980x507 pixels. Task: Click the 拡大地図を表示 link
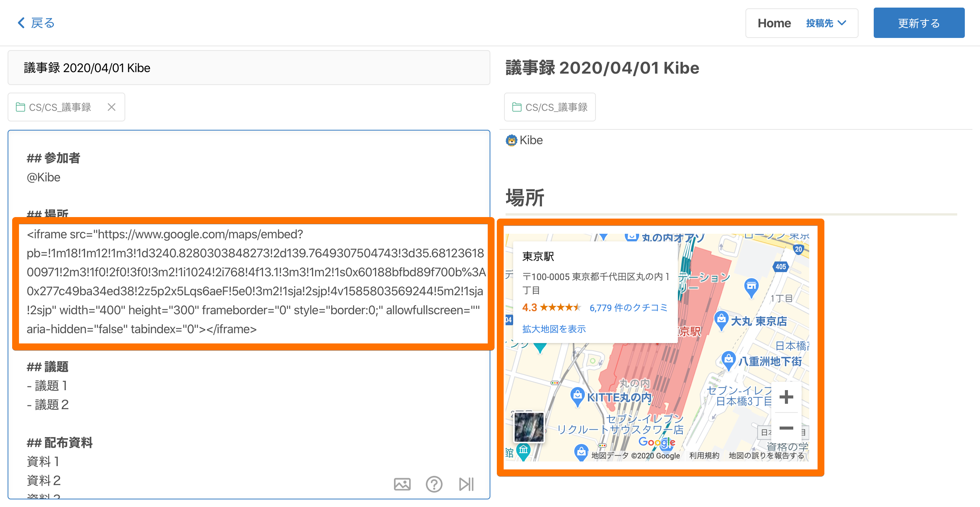point(553,329)
